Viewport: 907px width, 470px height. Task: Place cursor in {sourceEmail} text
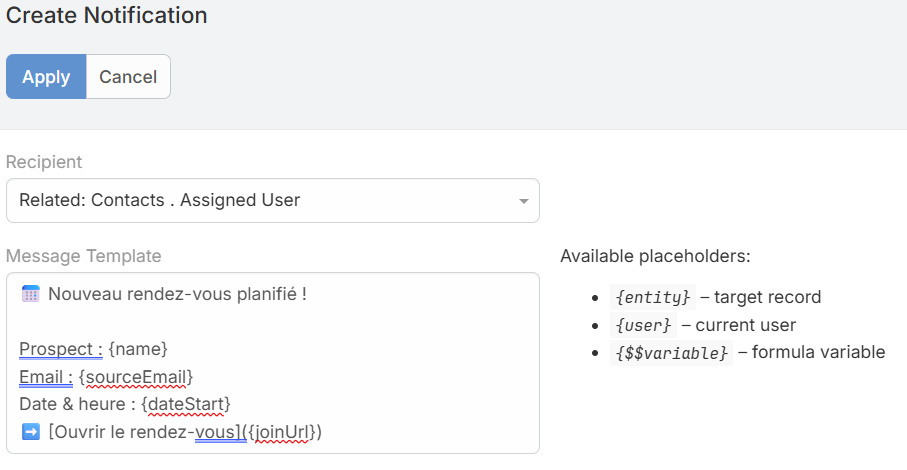click(135, 376)
